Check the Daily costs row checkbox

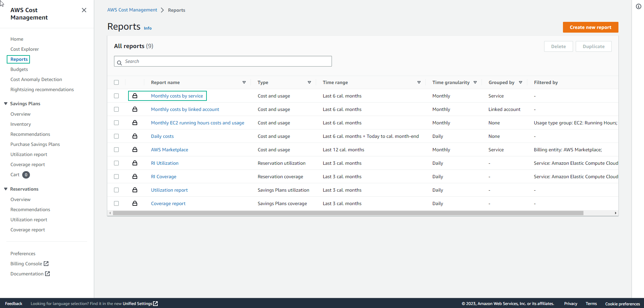[x=116, y=136]
